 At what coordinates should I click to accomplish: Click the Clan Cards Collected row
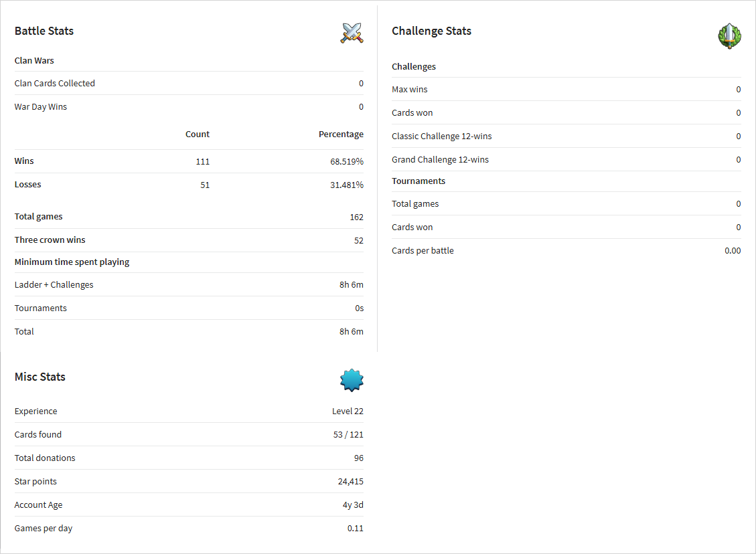point(189,84)
